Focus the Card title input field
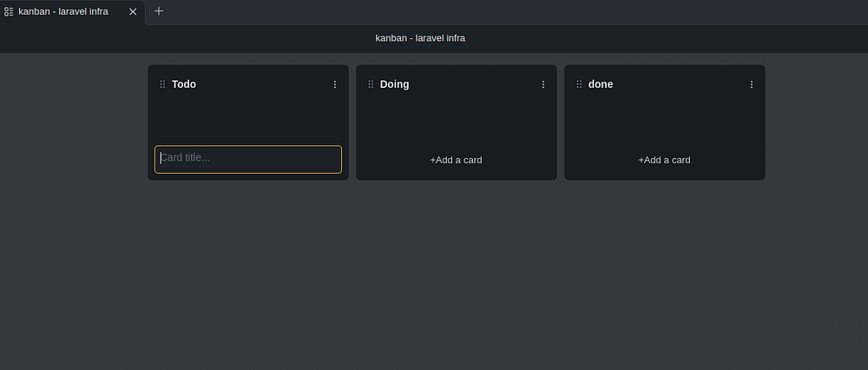Screen dimensions: 868x370 tap(248, 159)
